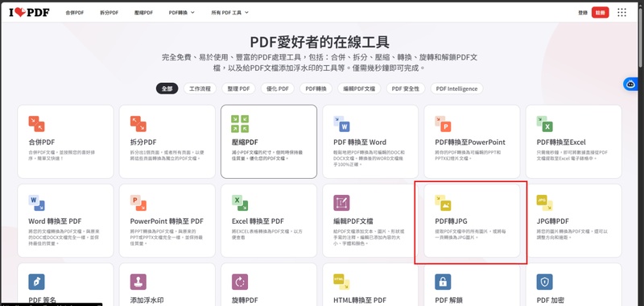The height and width of the screenshot is (306, 644).
Task: Click the red 註冊 sign-up button
Action: coord(600,13)
